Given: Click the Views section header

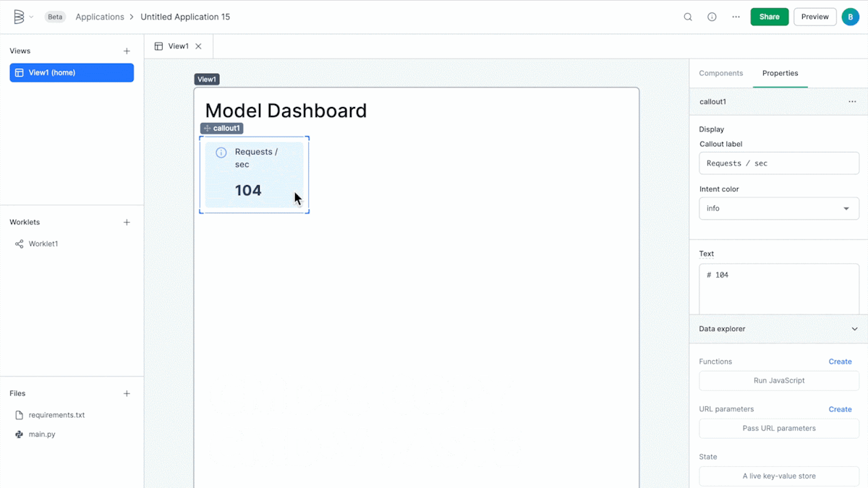Looking at the screenshot, I should point(20,51).
